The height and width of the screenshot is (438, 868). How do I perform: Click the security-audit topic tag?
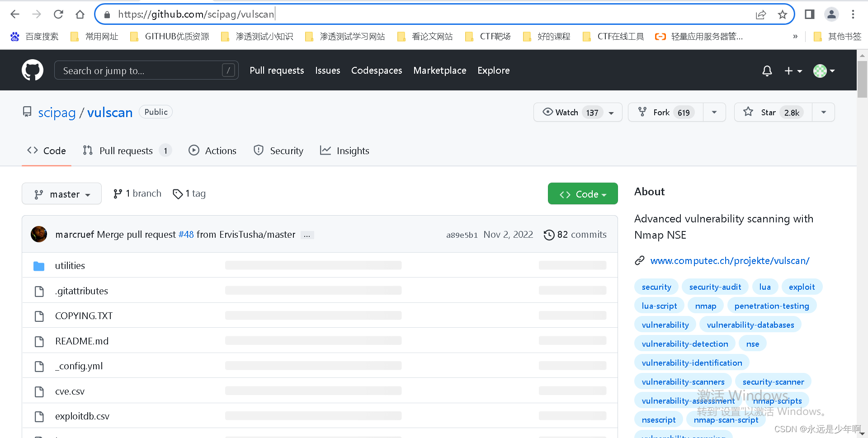click(715, 287)
